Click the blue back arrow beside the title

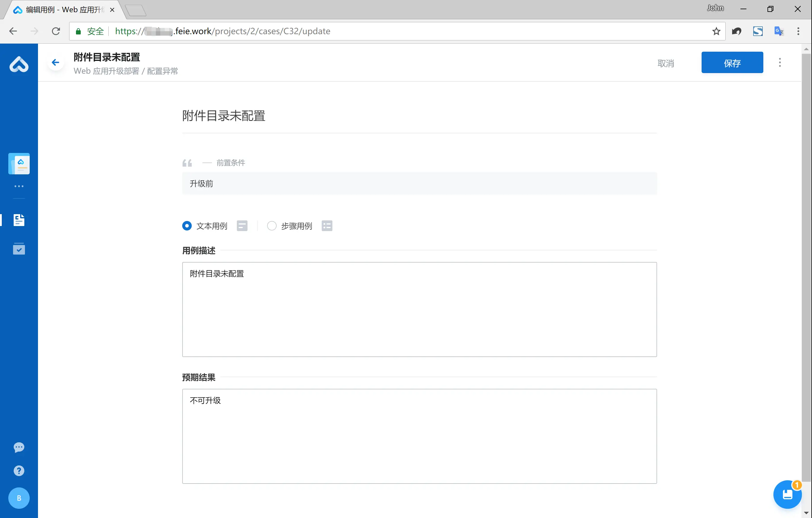[55, 62]
